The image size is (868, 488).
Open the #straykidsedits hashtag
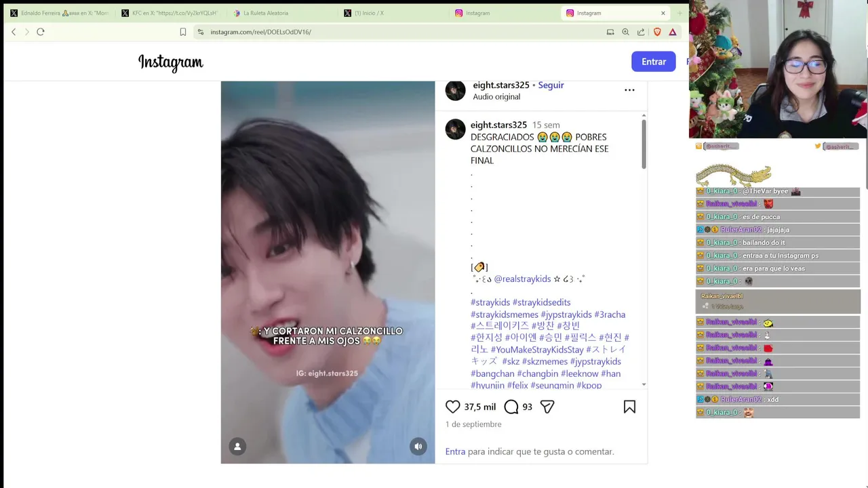(542, 302)
